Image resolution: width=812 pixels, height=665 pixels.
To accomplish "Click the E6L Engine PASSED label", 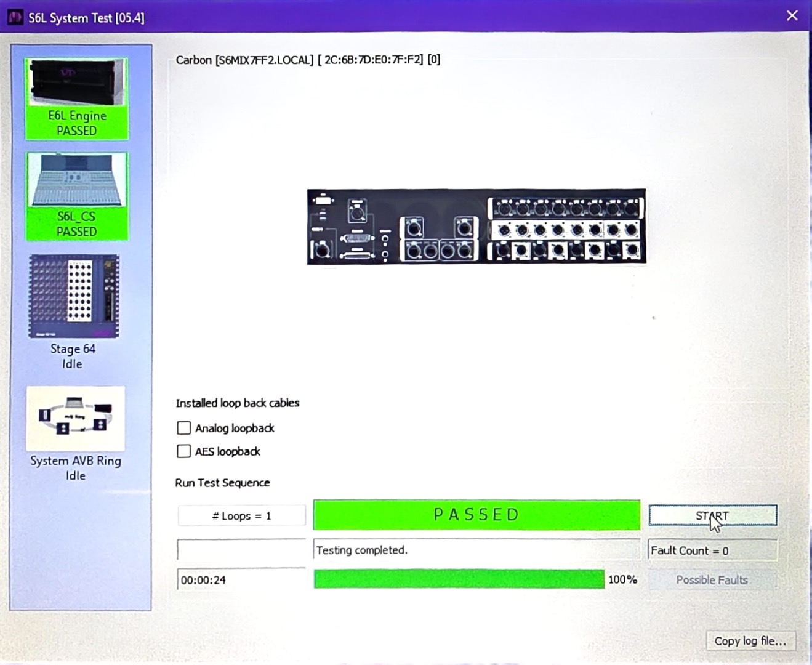I will (x=77, y=123).
